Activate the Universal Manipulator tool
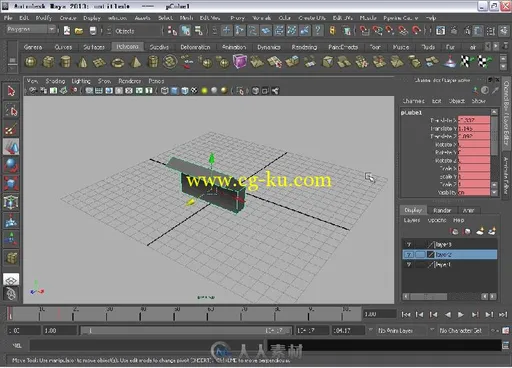This screenshot has height=368, width=512. (x=11, y=202)
